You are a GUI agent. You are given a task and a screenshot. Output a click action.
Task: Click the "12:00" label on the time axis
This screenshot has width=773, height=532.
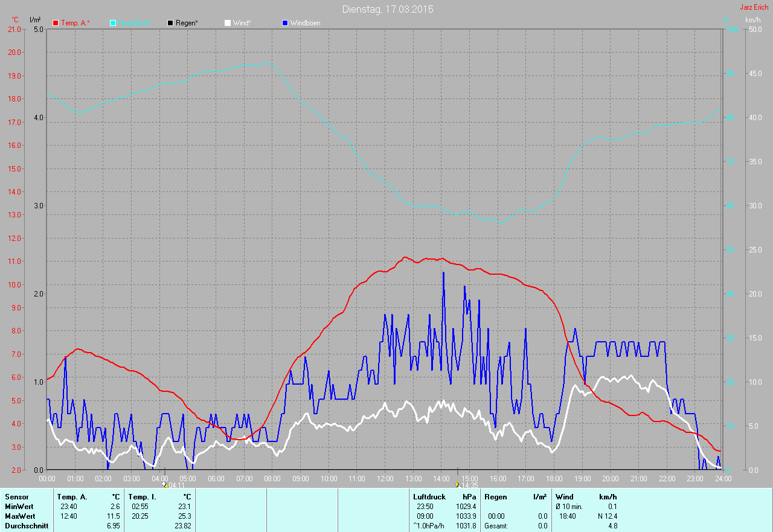pos(385,478)
